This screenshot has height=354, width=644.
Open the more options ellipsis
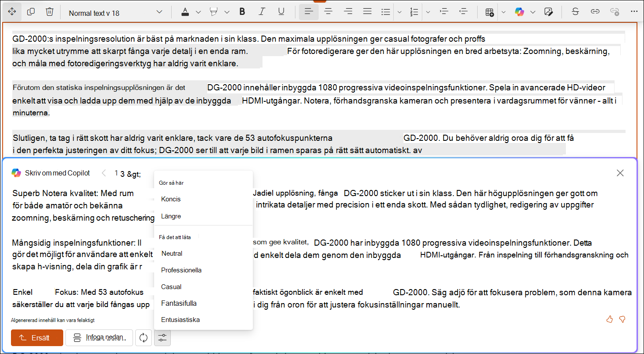633,12
